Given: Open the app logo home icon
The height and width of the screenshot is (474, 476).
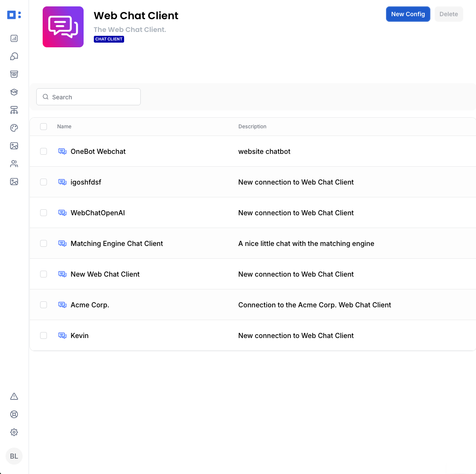Looking at the screenshot, I should [x=14, y=14].
